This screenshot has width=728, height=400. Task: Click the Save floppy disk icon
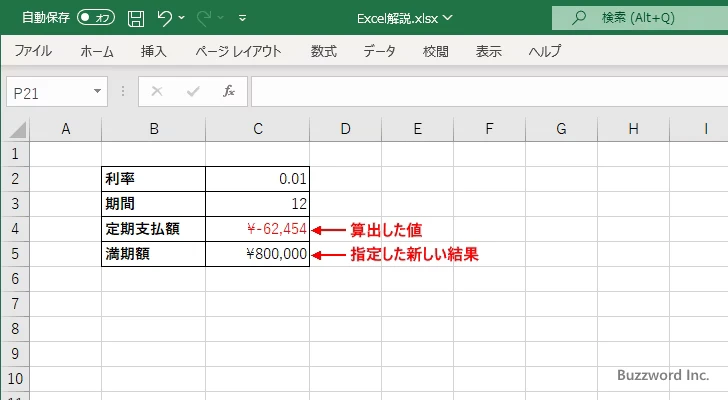(136, 18)
